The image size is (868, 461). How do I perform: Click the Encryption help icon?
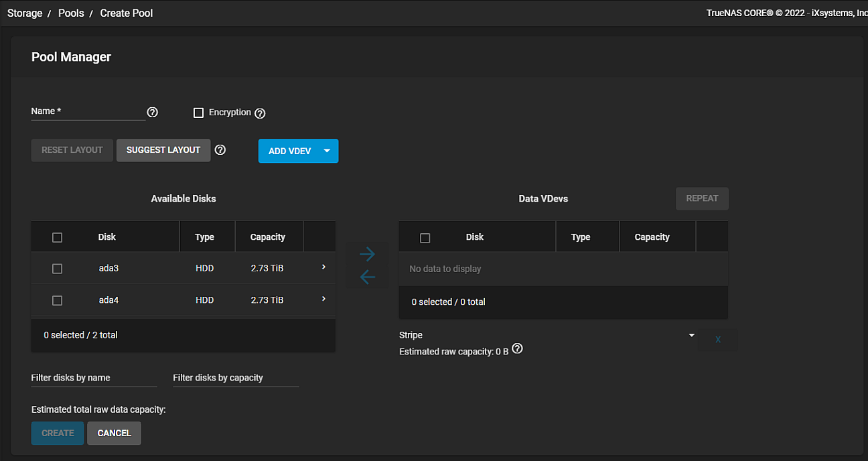261,113
